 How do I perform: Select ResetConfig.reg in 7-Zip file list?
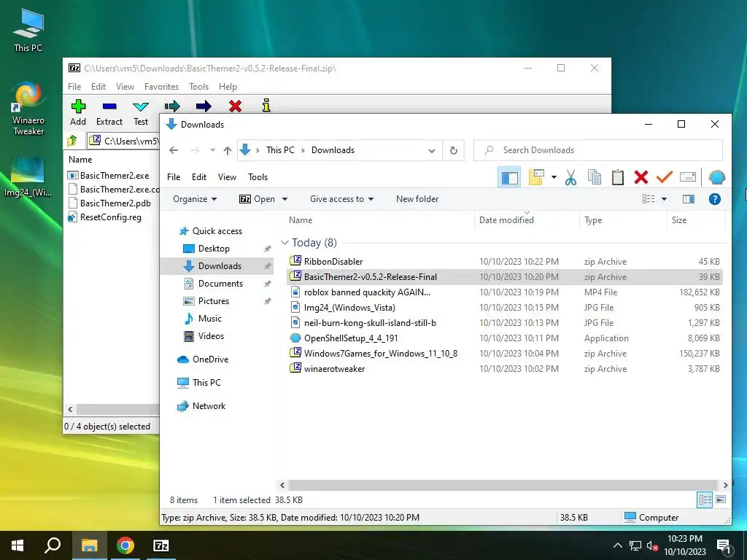click(x=111, y=217)
